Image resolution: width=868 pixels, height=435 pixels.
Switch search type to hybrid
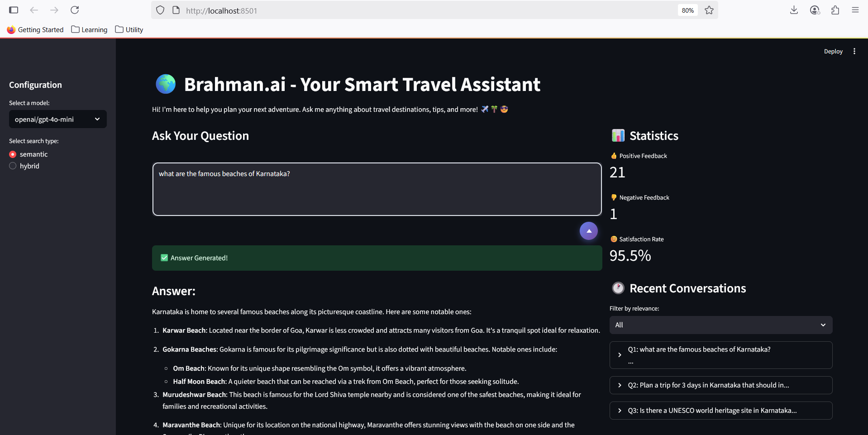point(12,166)
